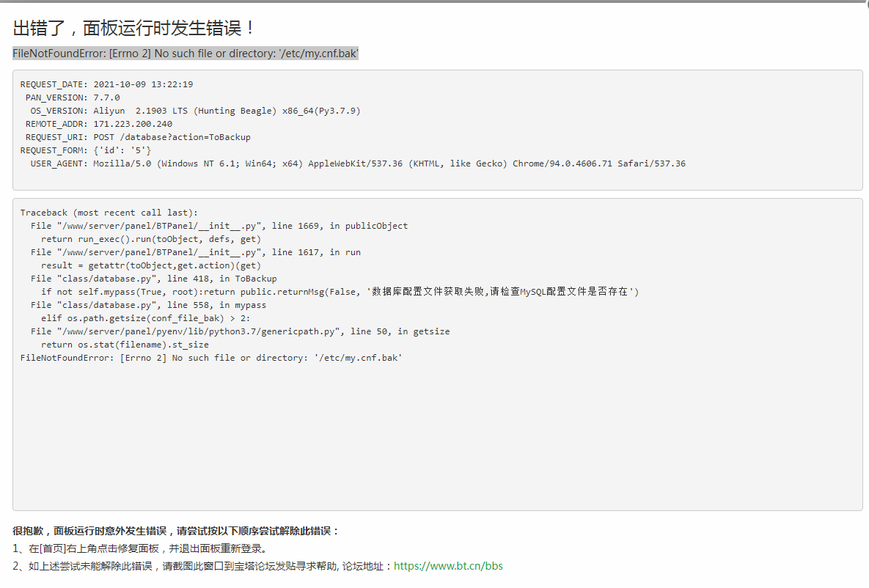
Task: Click the final FileNotFoundError line in the traceback
Action: 211,358
